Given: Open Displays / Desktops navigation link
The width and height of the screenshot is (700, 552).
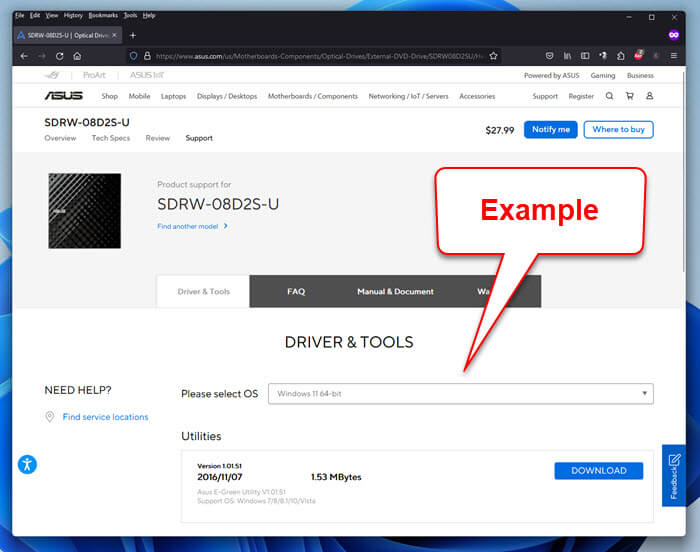Looking at the screenshot, I should pos(227,96).
